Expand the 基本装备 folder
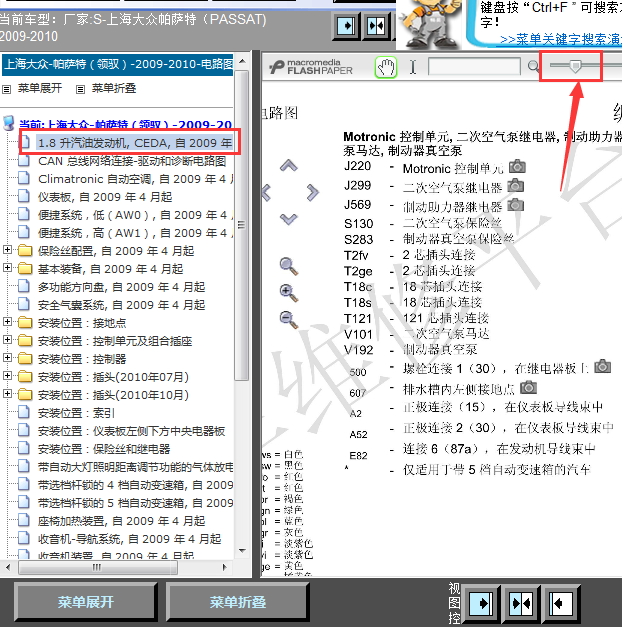The width and height of the screenshot is (622, 627). [x=7, y=268]
